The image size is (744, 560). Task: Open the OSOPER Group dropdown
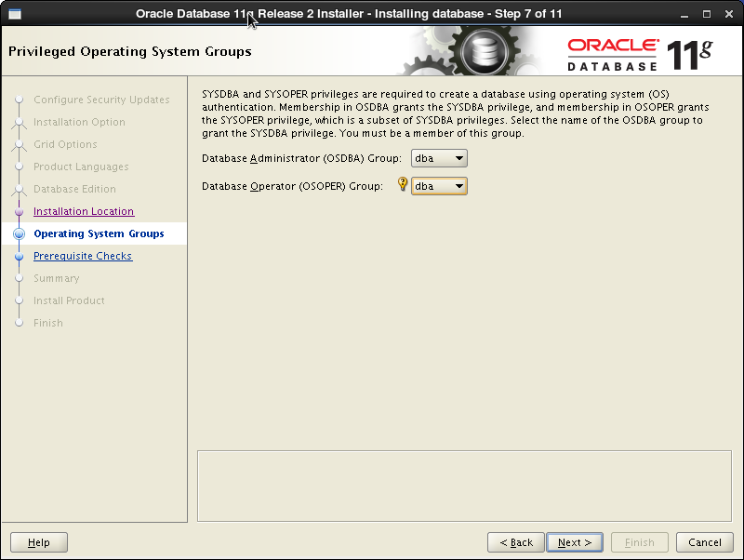439,186
